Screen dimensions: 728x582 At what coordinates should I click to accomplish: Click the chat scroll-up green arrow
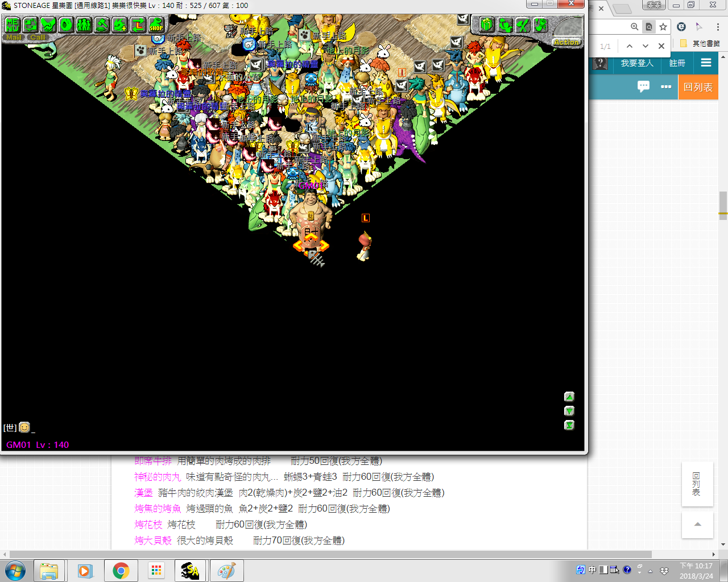pyautogui.click(x=569, y=397)
